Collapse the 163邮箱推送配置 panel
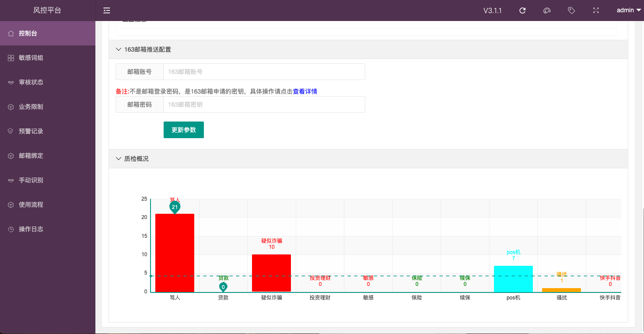Screen dimensions: 644x334 pyautogui.click(x=119, y=49)
